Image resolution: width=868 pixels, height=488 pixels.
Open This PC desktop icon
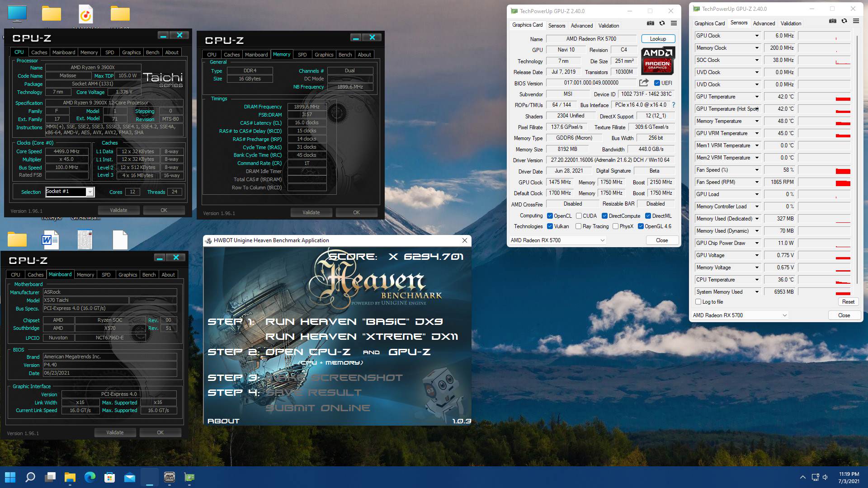point(17,14)
